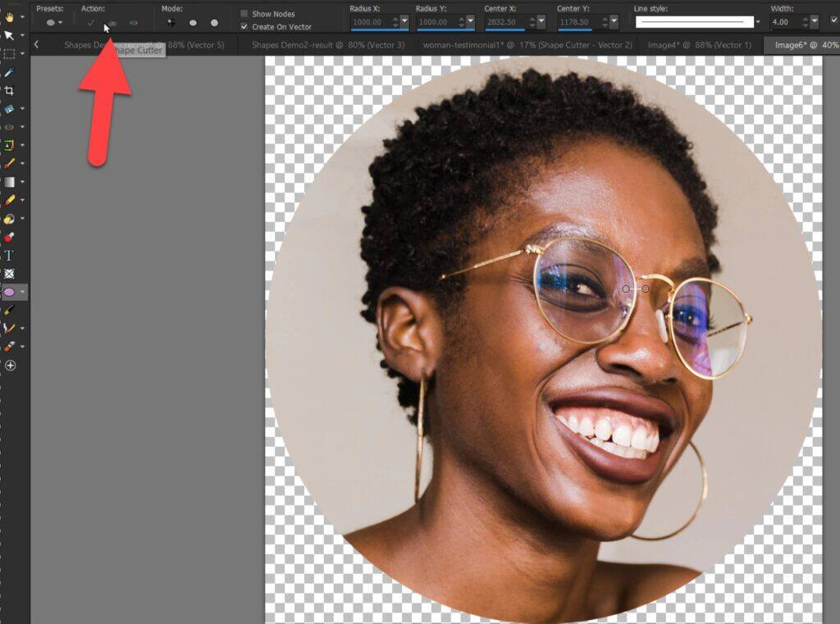This screenshot has width=840, height=624.
Task: Click the Action checkmark to apply
Action: (x=91, y=22)
